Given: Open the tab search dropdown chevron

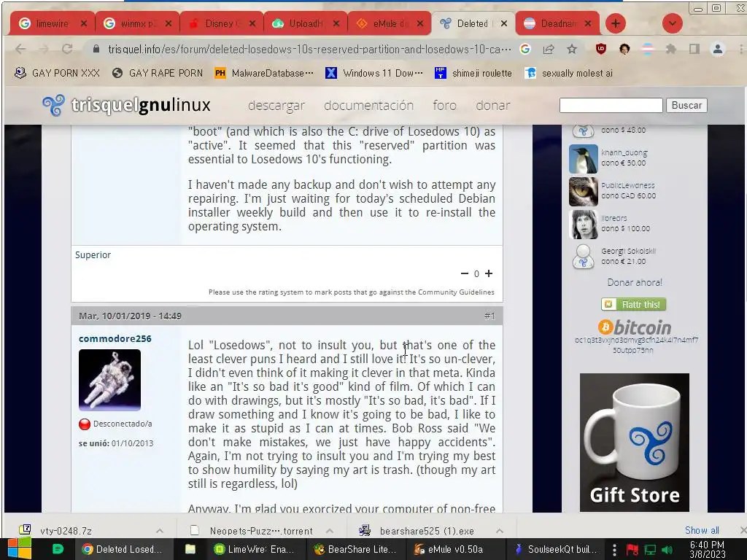Looking at the screenshot, I should 672,23.
